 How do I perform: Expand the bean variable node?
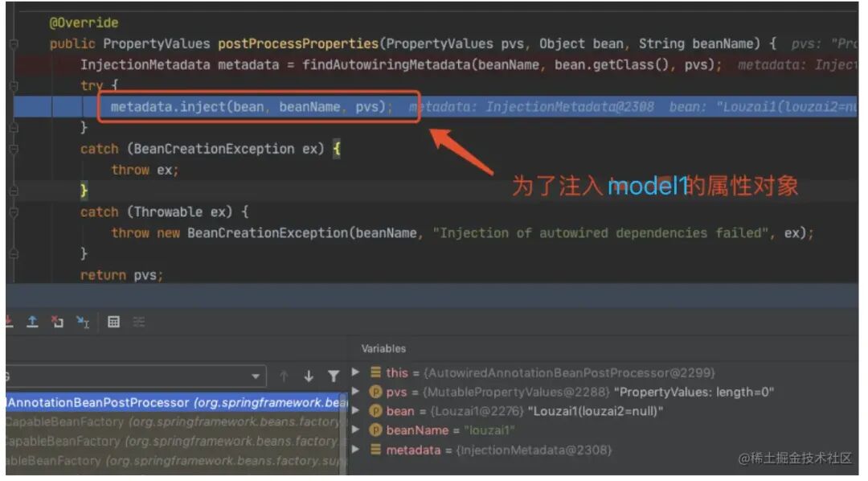tap(356, 411)
